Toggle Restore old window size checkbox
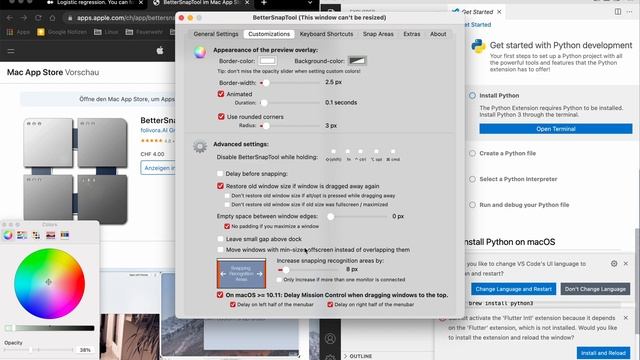Image resolution: width=640 pixels, height=360 pixels. point(220,186)
